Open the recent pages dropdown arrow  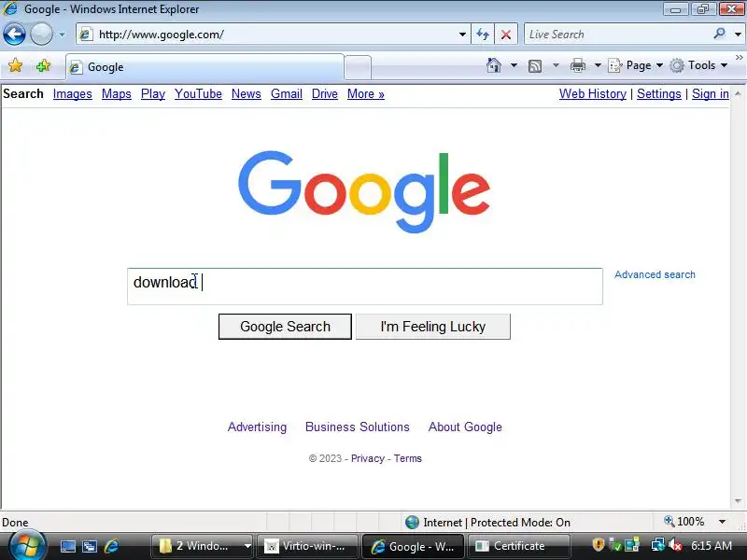coord(62,35)
